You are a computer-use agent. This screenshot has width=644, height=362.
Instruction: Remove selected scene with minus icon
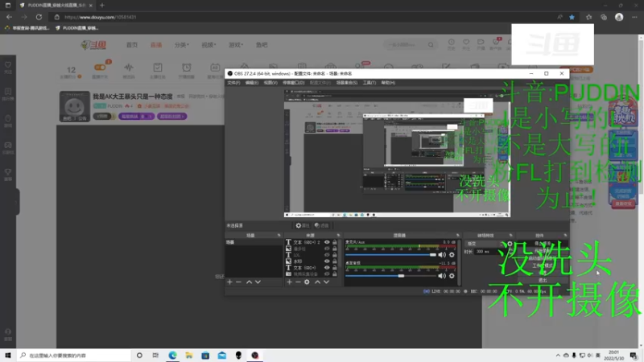[x=238, y=282]
